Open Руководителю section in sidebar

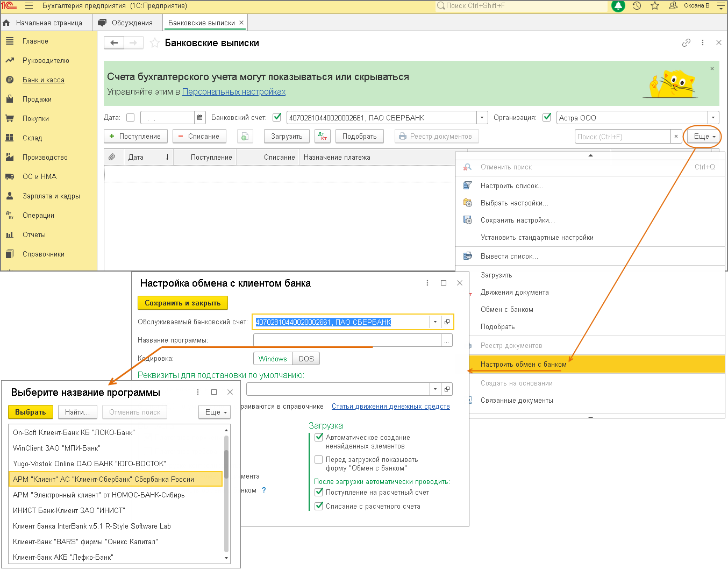point(46,60)
